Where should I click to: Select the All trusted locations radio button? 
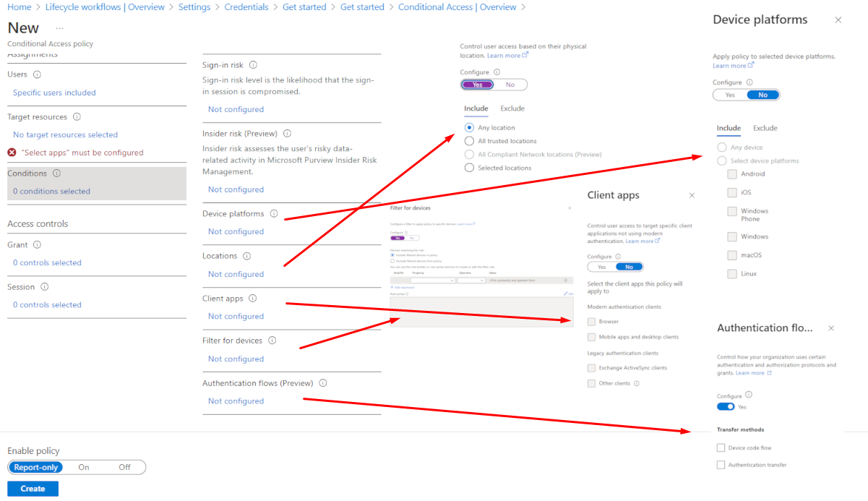[x=470, y=141]
